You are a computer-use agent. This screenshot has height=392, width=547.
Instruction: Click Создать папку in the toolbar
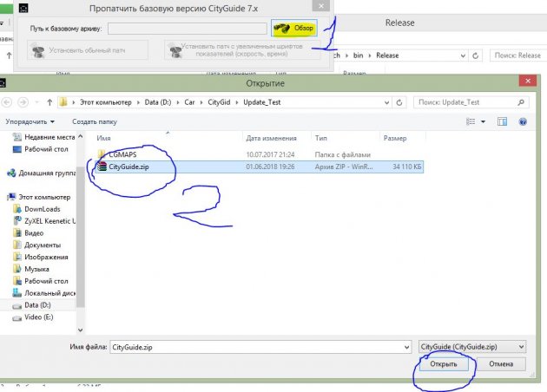[95, 122]
